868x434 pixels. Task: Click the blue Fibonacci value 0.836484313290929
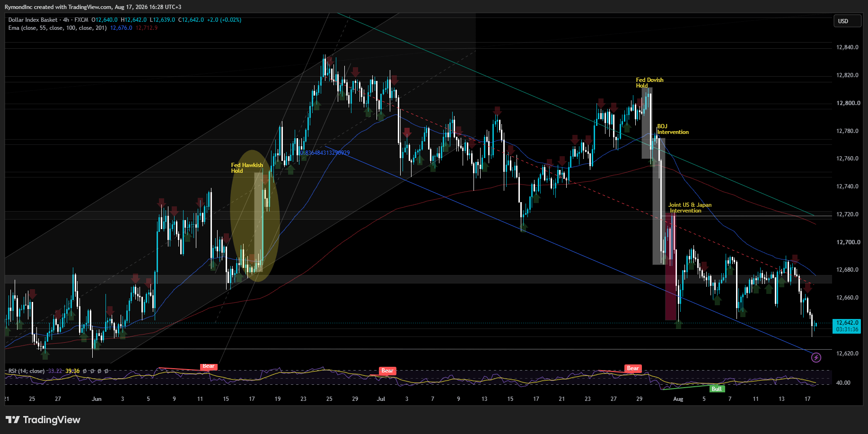pyautogui.click(x=325, y=153)
